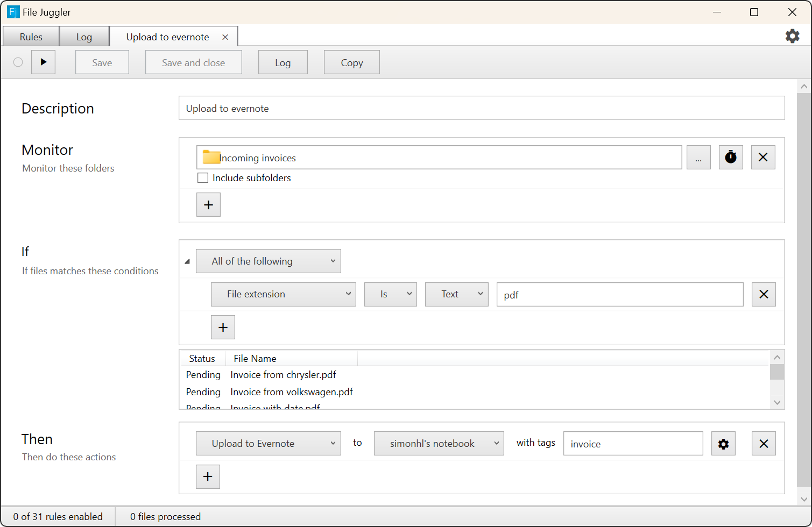Open the Upload to Evernote action dropdown
The height and width of the screenshot is (527, 812).
click(269, 444)
